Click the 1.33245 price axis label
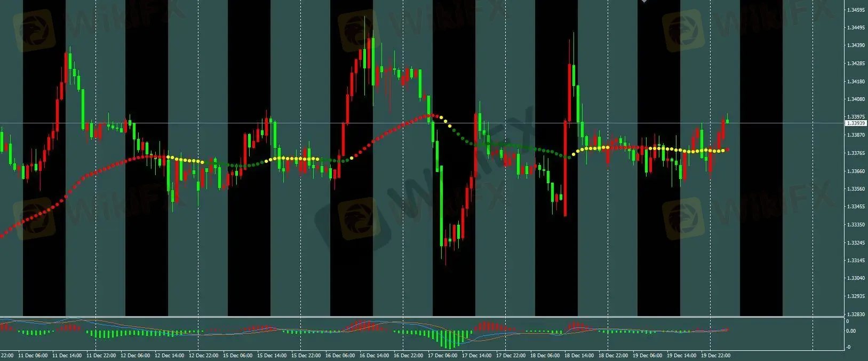This screenshot has height=361, width=868. (855, 242)
